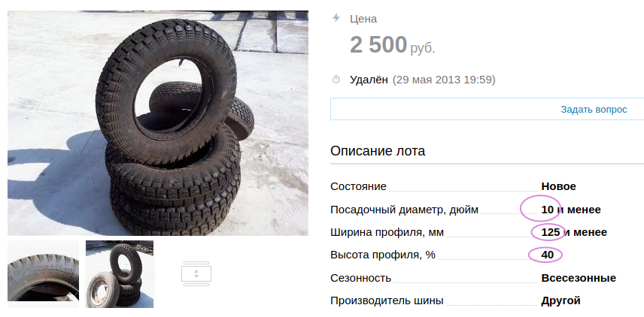
Task: Click the Посадочный диаметр, дюйм label
Action: (x=404, y=210)
